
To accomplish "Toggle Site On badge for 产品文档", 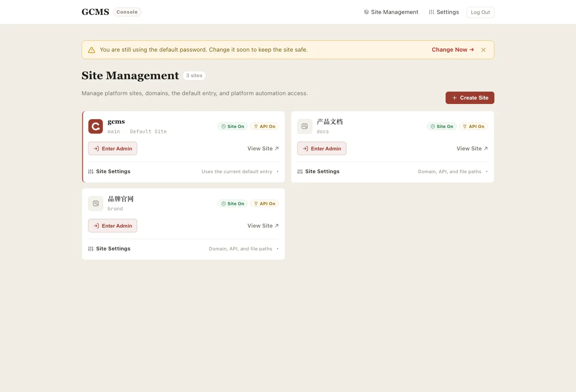I will [x=442, y=126].
